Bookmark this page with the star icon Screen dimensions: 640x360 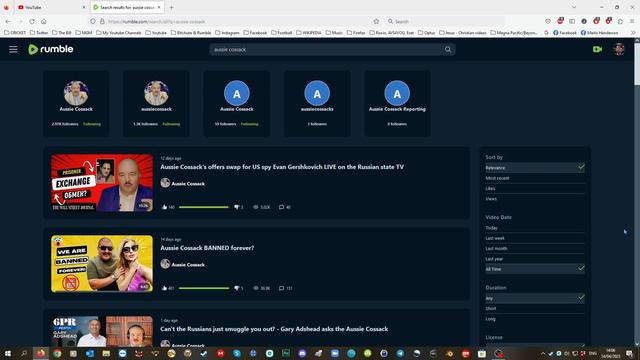coord(376,21)
